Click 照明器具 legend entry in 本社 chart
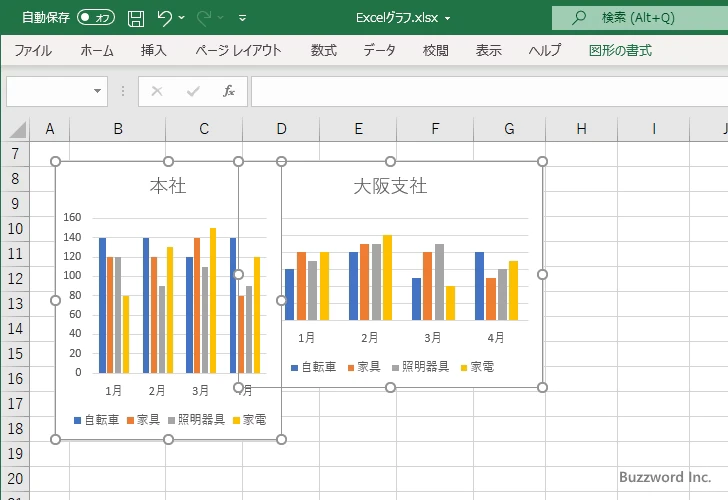This screenshot has width=728, height=500. (196, 420)
